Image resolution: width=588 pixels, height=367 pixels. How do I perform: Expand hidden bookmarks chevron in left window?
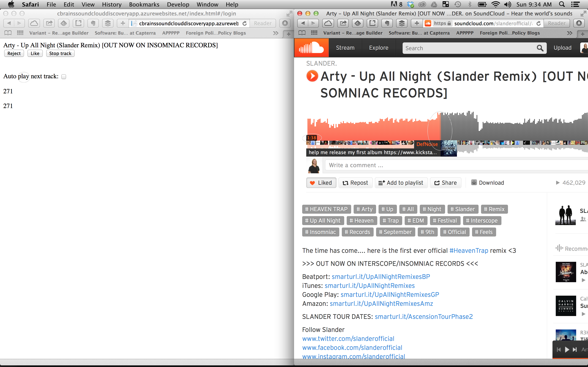276,33
